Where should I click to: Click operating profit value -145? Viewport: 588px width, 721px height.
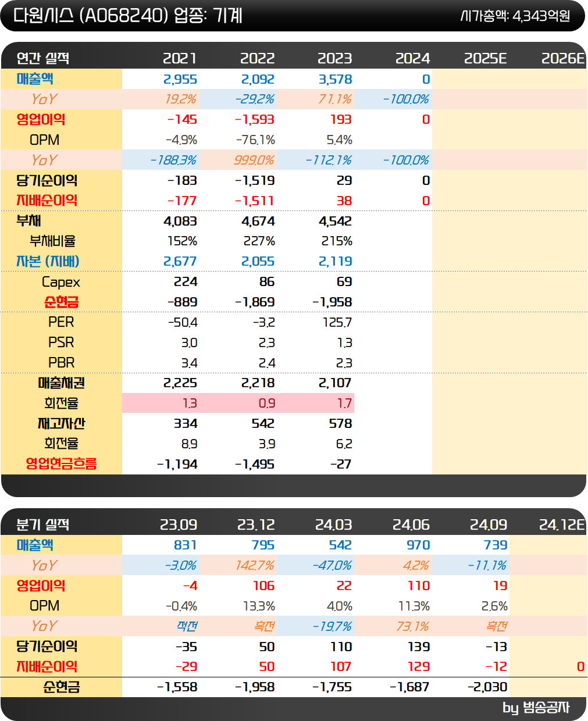click(182, 120)
